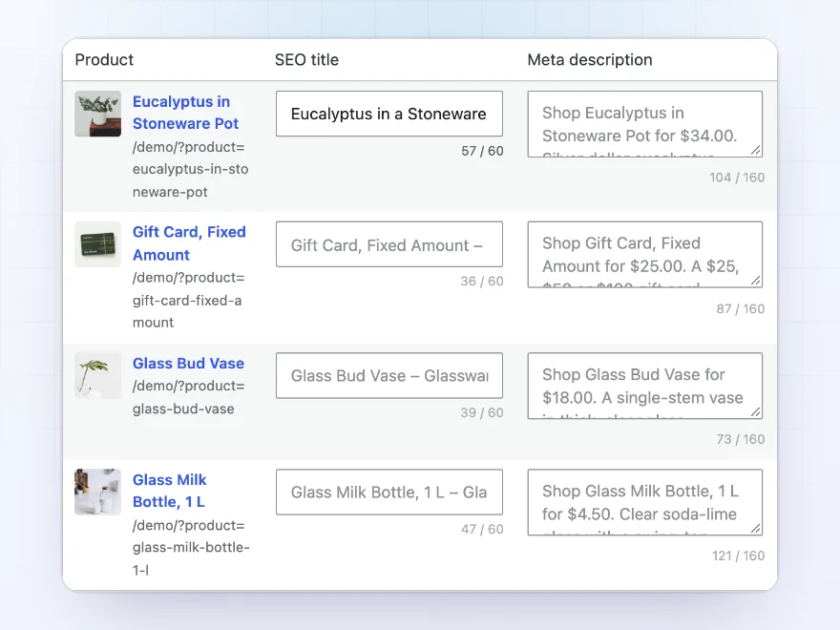This screenshot has height=630, width=840.
Task: Focus the Gift Card meta description textarea
Action: [x=645, y=255]
